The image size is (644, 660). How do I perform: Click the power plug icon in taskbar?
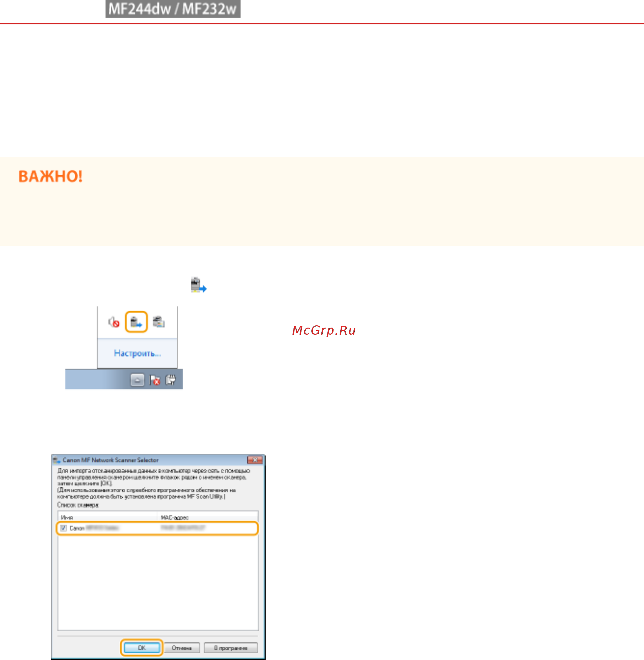(171, 380)
